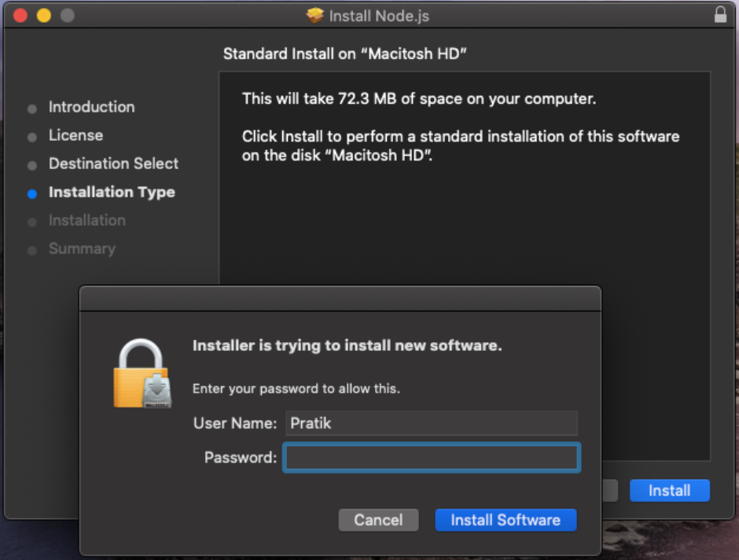
Task: Click Install Software button
Action: pos(506,520)
